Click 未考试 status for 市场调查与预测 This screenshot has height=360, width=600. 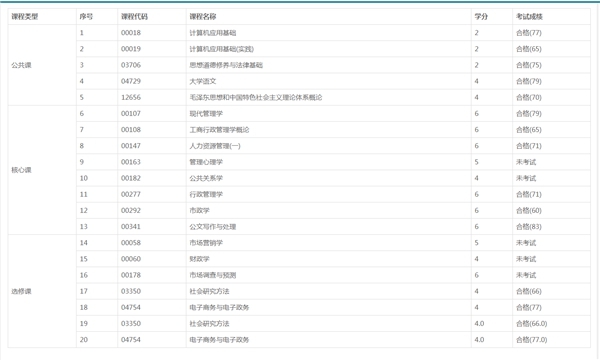[x=526, y=275]
